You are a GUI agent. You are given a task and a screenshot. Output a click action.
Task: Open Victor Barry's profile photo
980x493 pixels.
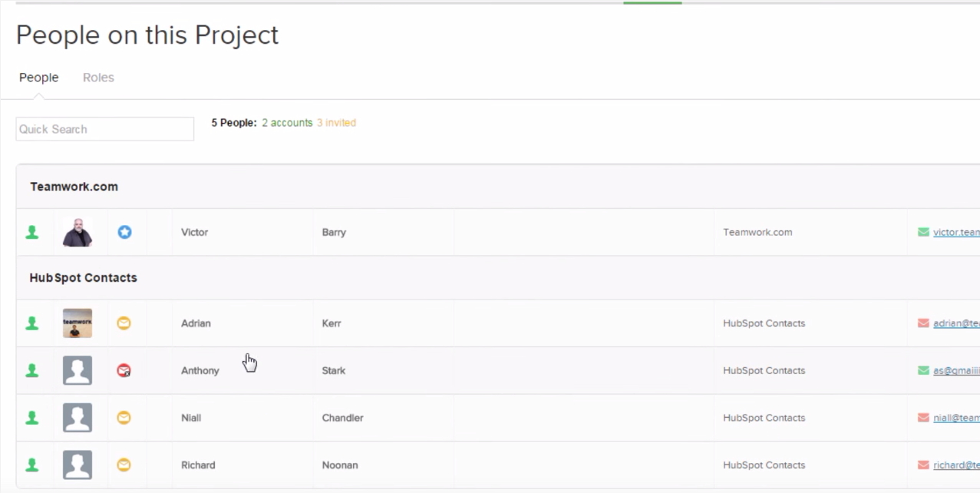(x=78, y=232)
